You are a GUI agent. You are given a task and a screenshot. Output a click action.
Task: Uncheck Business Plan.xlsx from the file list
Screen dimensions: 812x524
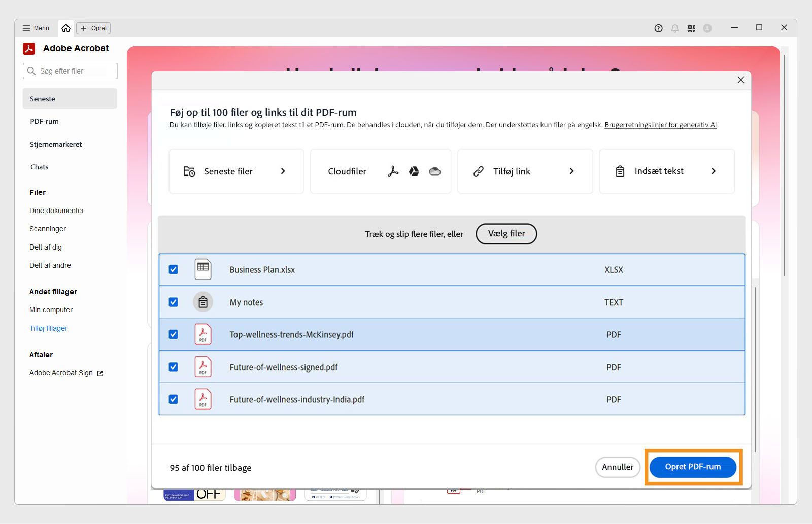tap(173, 269)
